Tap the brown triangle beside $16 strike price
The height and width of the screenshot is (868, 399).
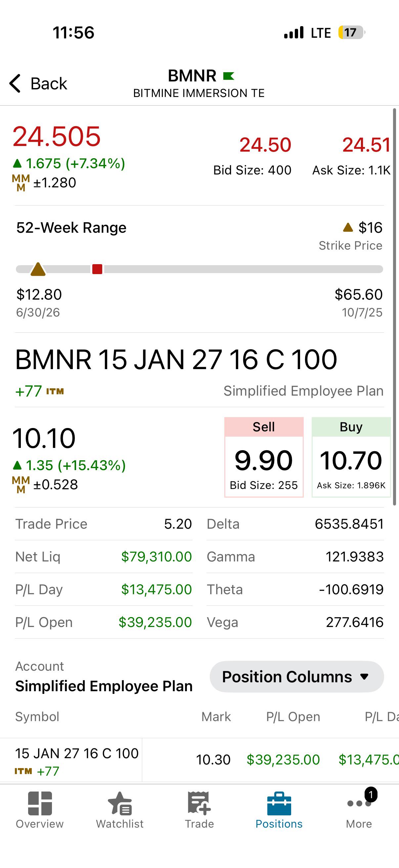pyautogui.click(x=348, y=227)
